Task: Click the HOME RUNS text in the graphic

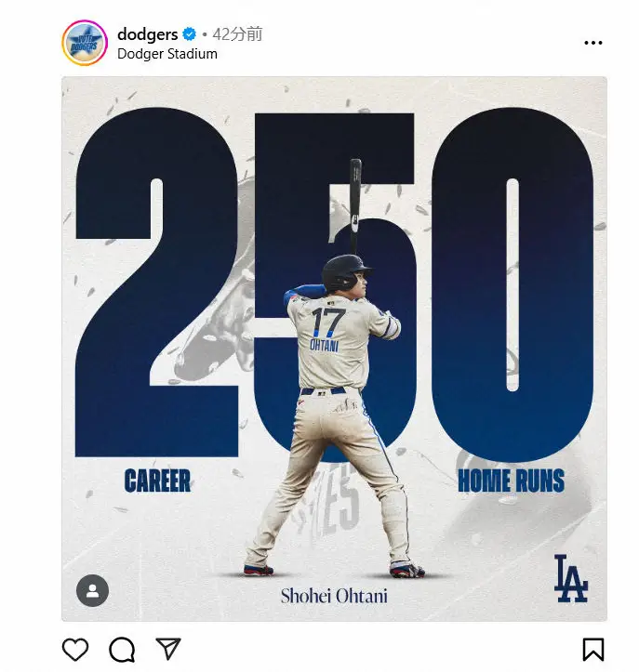Action: click(x=511, y=481)
